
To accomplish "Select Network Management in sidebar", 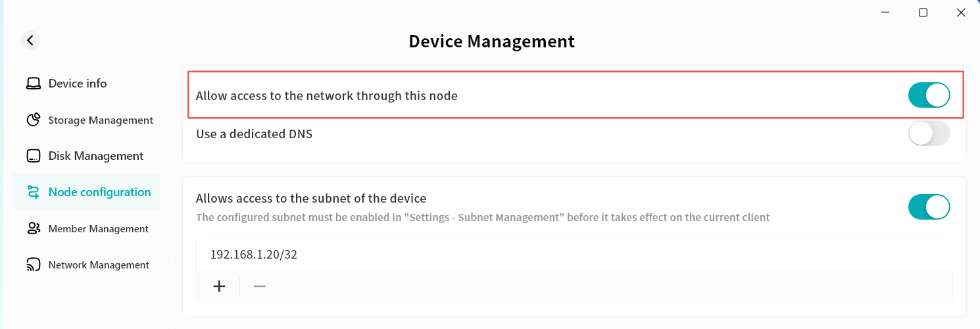I will coord(99,265).
